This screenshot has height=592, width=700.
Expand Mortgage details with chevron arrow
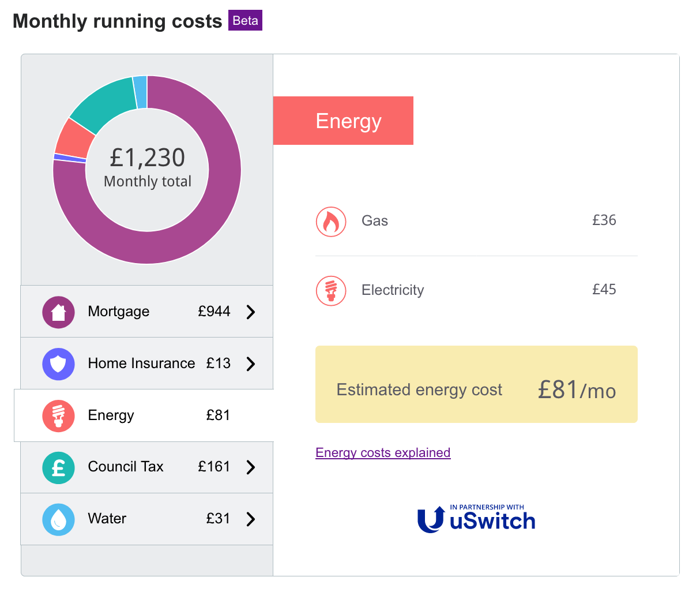[x=251, y=312]
